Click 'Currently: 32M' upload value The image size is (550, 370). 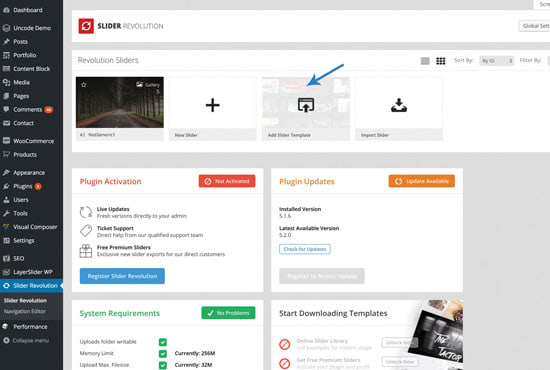click(193, 365)
